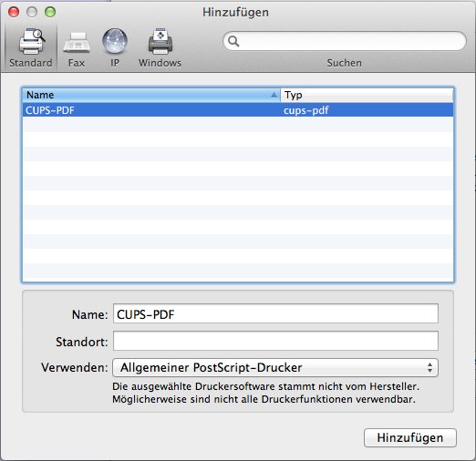
Task: Click into the Name text field
Action: click(x=275, y=313)
